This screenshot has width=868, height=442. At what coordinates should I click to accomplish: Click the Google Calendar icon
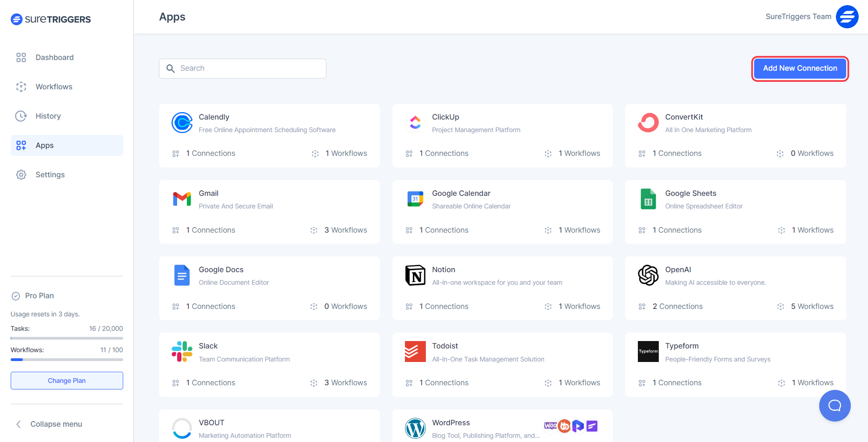point(415,199)
